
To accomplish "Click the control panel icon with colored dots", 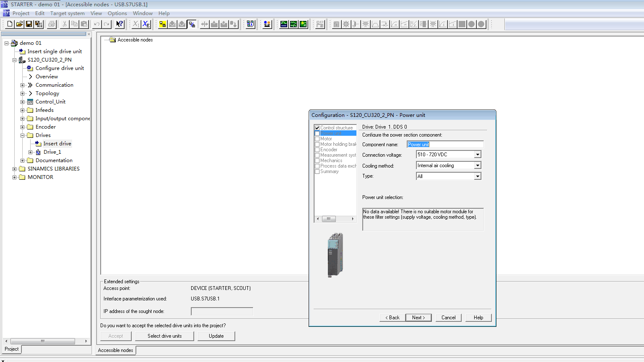I will click(267, 24).
